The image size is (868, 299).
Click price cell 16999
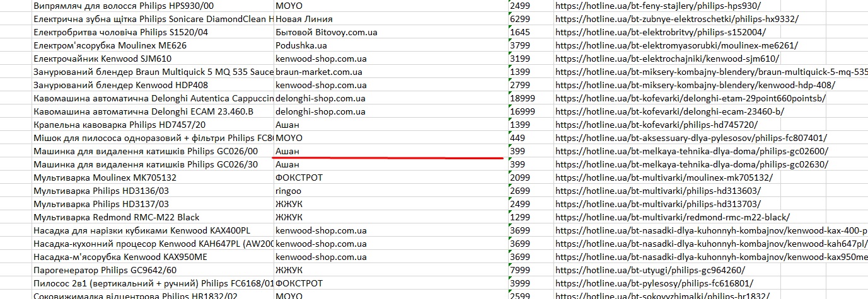point(531,111)
